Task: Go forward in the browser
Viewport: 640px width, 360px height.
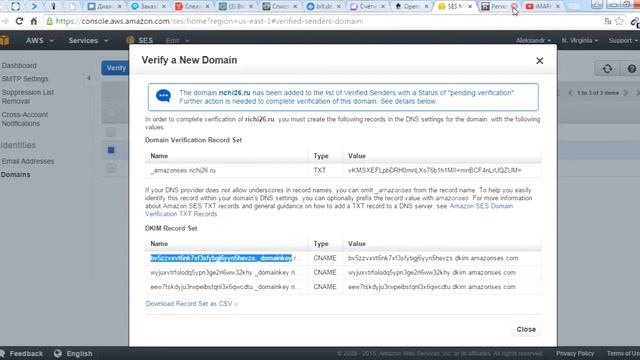Action: coord(5,21)
